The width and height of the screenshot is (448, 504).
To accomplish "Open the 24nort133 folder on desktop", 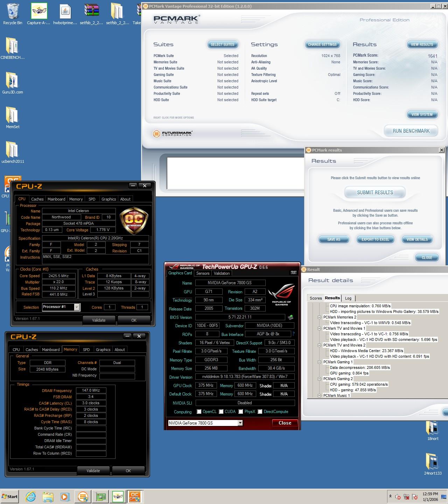I will [x=433, y=464].
